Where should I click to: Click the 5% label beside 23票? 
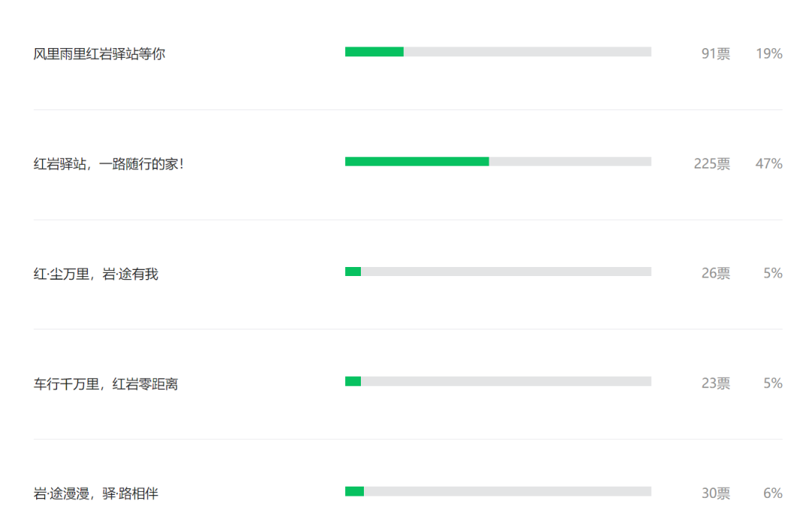pos(773,384)
